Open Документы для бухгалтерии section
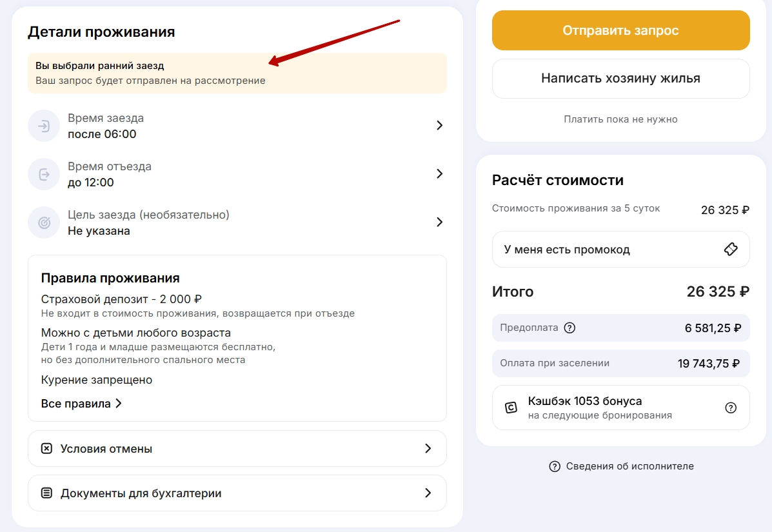The width and height of the screenshot is (772, 532). click(x=237, y=493)
